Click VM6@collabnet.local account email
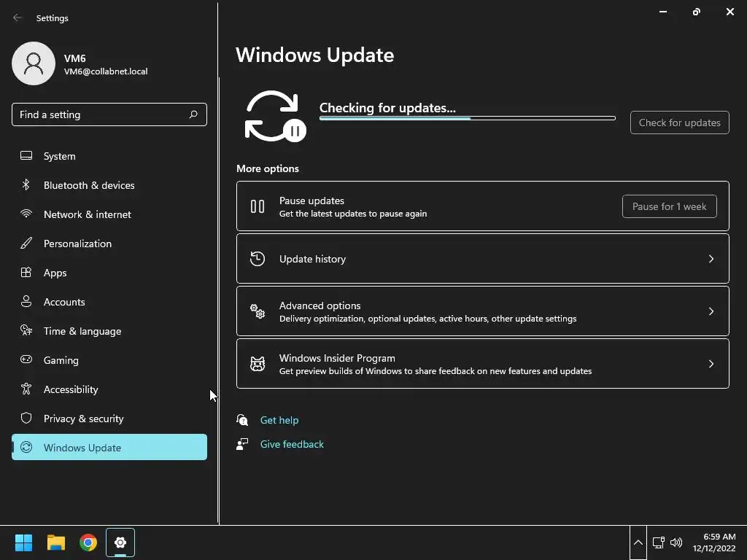 [106, 71]
